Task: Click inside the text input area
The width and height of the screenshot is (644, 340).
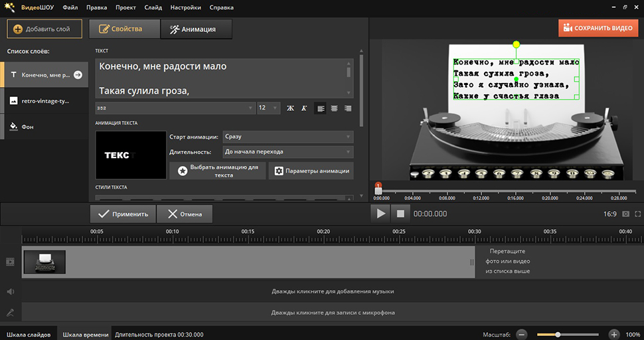Action: point(220,78)
